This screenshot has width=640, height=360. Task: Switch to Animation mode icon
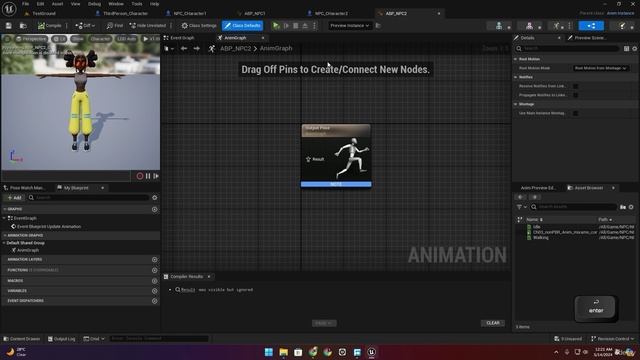point(557,26)
